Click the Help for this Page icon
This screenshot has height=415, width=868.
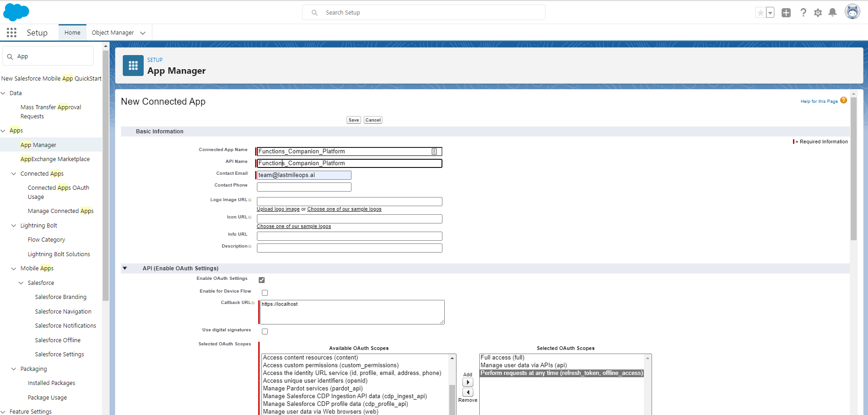843,101
